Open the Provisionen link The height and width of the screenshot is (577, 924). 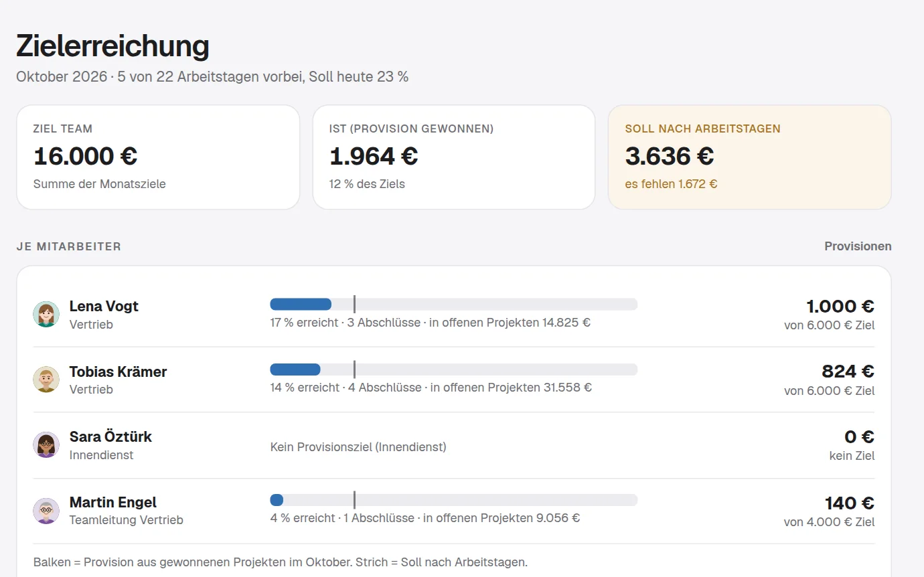(x=858, y=246)
